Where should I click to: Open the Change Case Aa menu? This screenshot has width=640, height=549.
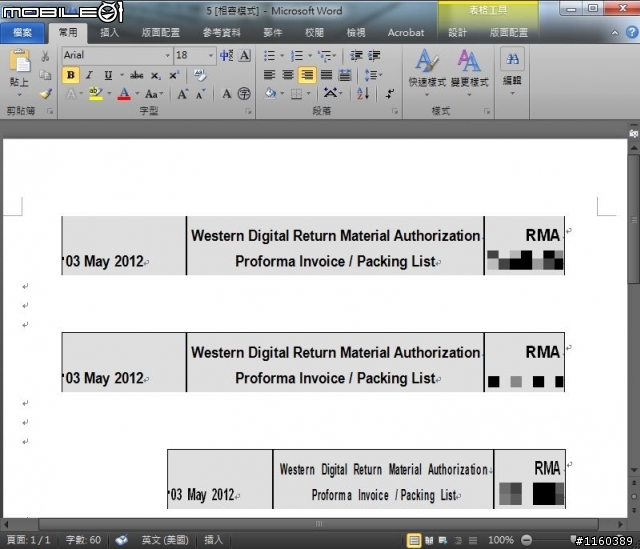154,94
